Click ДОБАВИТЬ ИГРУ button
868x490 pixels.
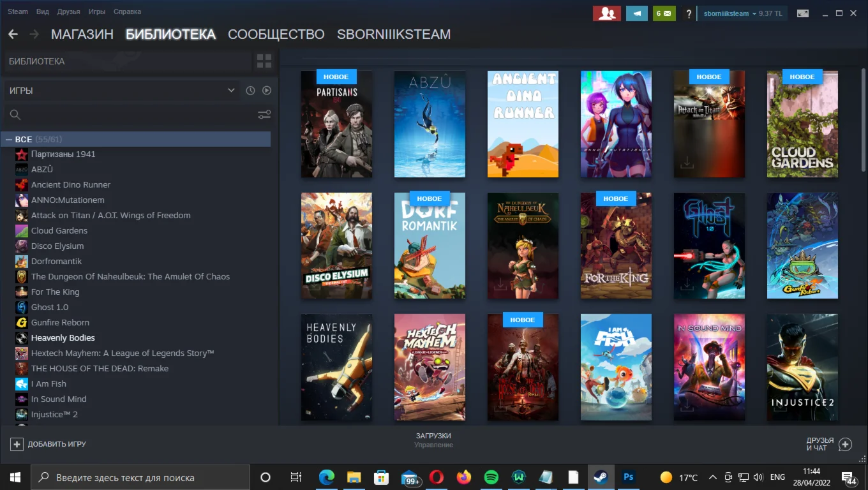tap(48, 444)
